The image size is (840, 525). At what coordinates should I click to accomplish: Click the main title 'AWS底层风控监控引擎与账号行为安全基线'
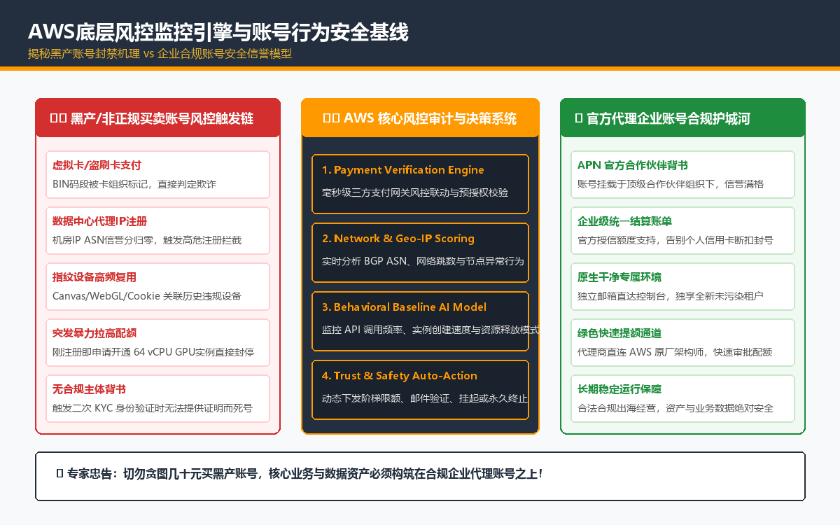point(218,32)
